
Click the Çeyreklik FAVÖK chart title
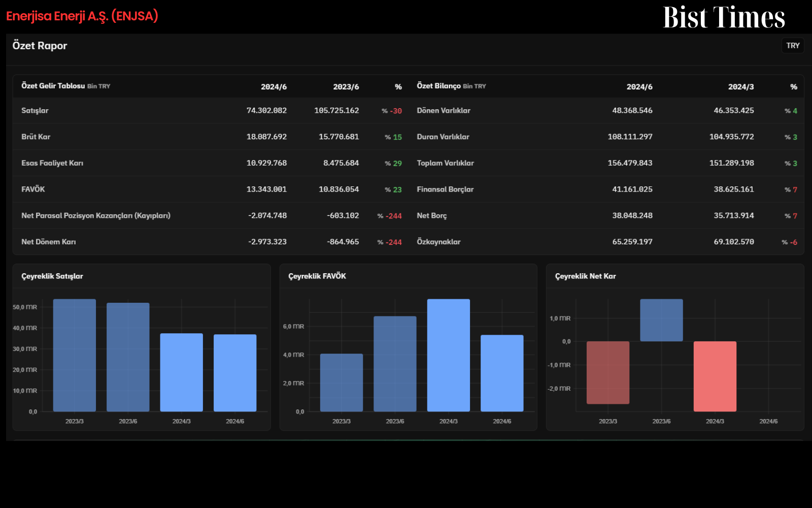coord(317,276)
